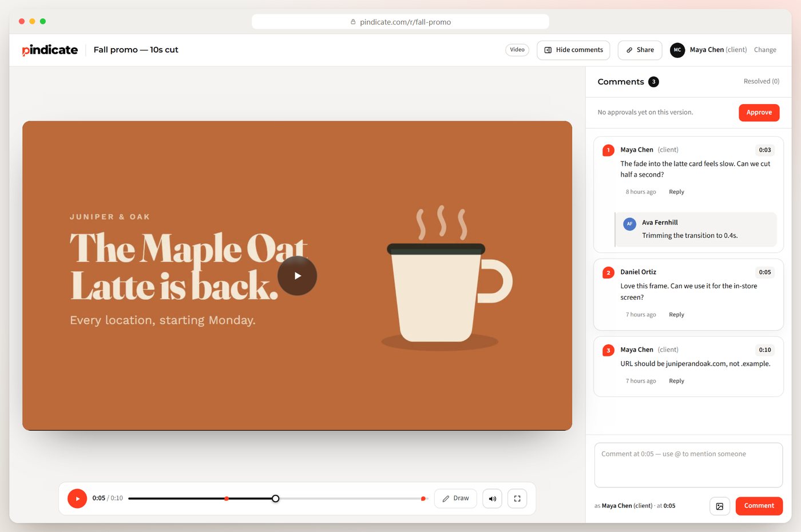801x532 pixels.
Task: Click Maya Chen MC avatar
Action: [x=677, y=50]
